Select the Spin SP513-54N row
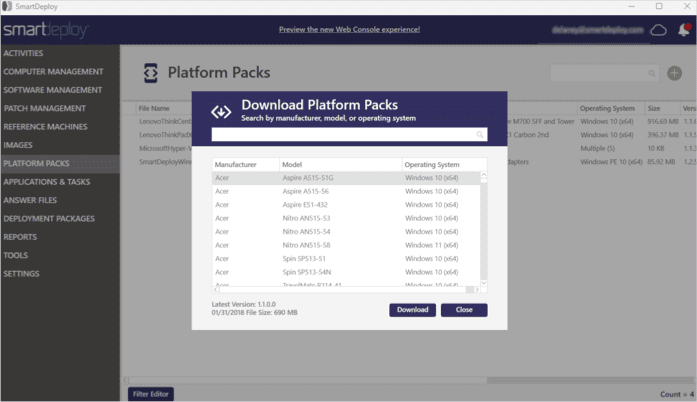This screenshot has width=697, height=402. tap(346, 272)
